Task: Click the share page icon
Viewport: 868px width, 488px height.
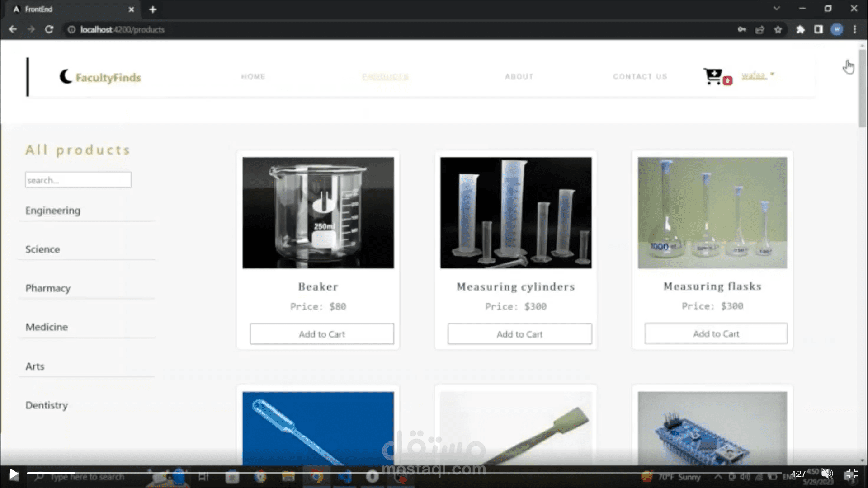Action: coord(759,29)
